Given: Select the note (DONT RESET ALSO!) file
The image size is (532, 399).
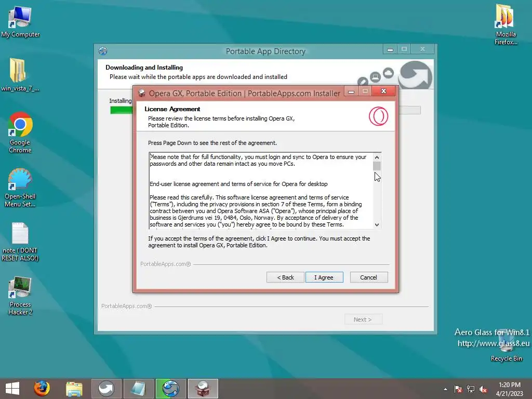Looking at the screenshot, I should [20, 242].
